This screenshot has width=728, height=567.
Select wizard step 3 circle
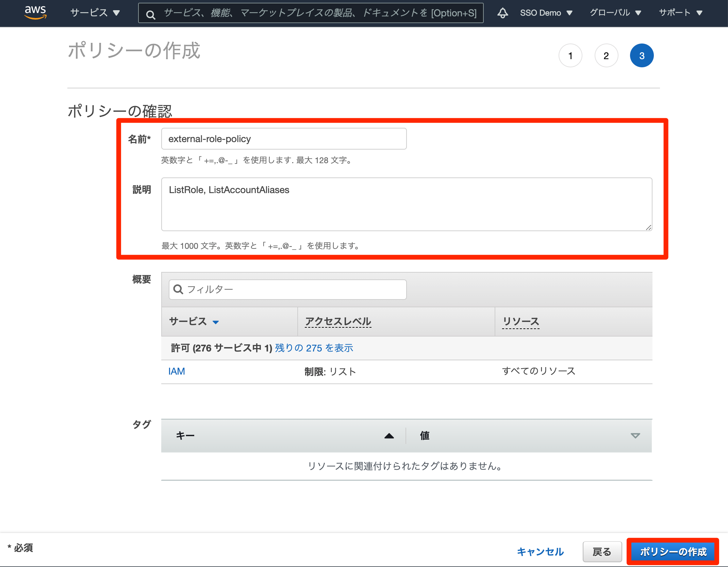pyautogui.click(x=642, y=55)
